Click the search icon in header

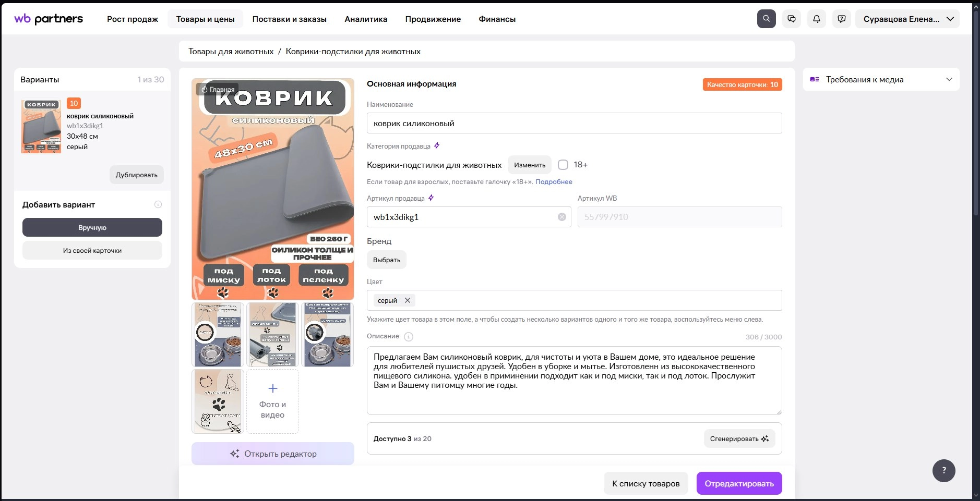[766, 19]
